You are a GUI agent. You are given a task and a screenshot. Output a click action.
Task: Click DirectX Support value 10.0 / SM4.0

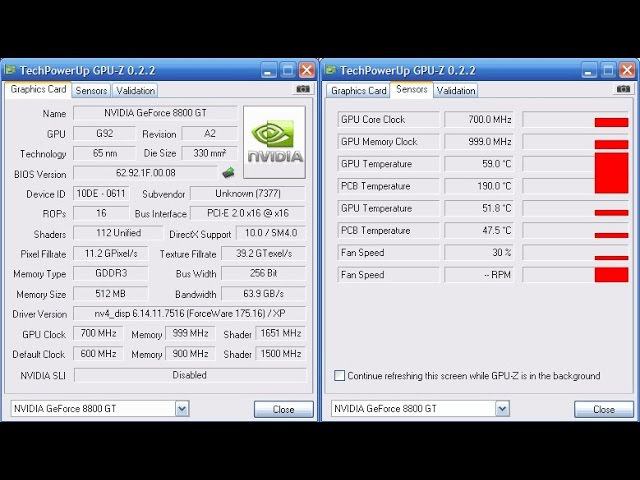[x=271, y=233]
